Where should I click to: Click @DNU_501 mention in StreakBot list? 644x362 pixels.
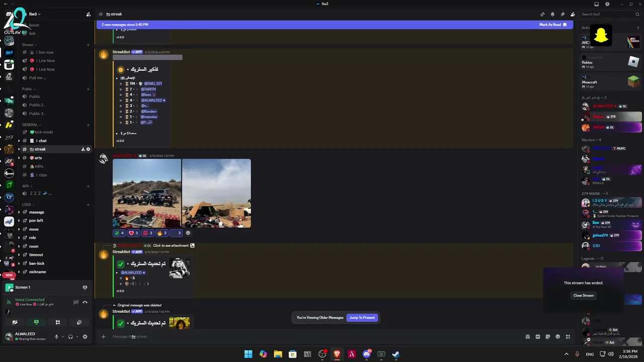pyautogui.click(x=153, y=83)
